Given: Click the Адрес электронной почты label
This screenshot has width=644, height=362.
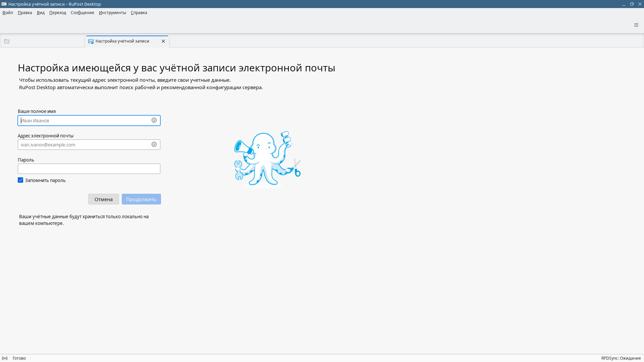Looking at the screenshot, I should 46,136.
